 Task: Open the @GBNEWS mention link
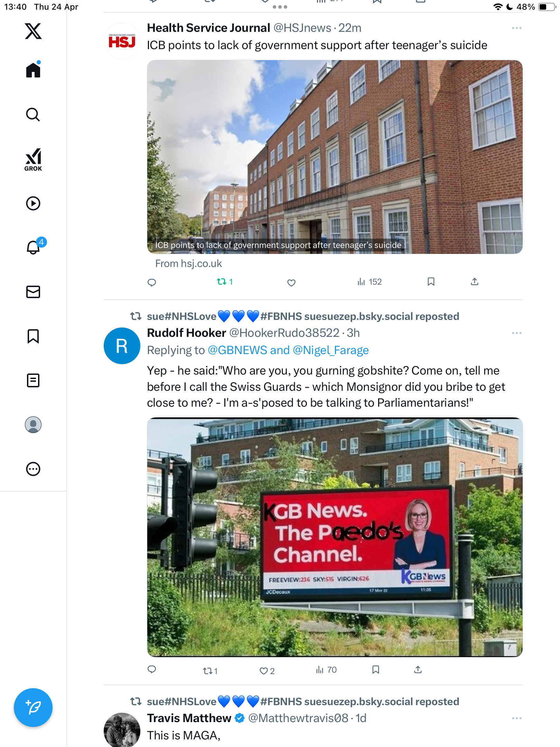(x=237, y=350)
